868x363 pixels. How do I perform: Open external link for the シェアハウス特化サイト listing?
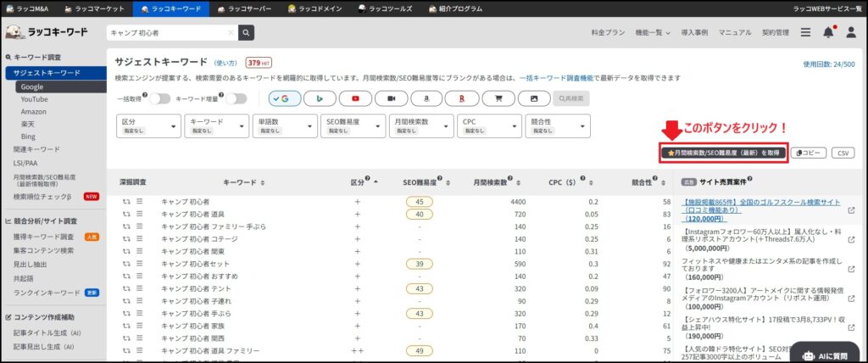click(x=851, y=327)
